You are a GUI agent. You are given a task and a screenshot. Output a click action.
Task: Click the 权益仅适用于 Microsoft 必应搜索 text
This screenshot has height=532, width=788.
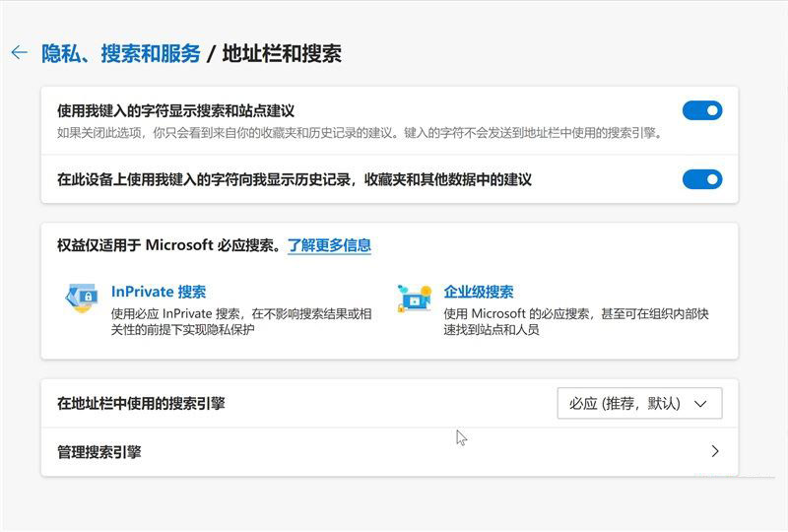tap(168, 245)
